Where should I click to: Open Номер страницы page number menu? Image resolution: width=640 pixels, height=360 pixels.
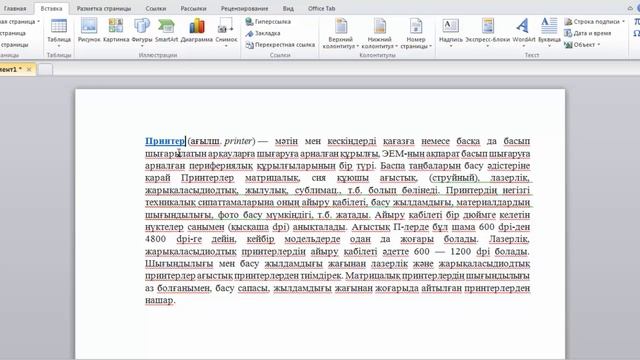click(416, 33)
